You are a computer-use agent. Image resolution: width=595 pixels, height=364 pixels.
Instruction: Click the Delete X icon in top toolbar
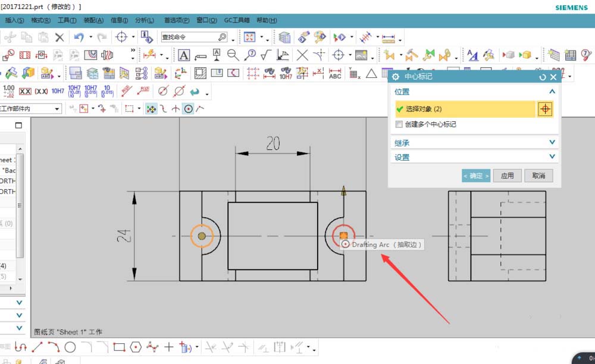(59, 37)
